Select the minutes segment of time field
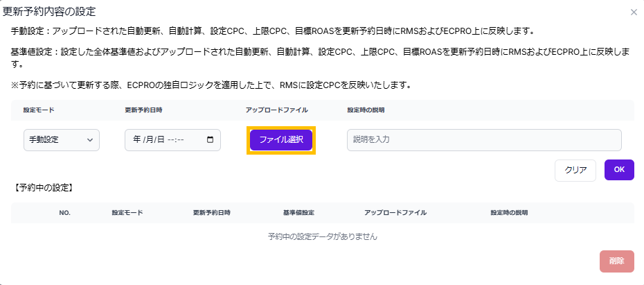 (x=181, y=139)
